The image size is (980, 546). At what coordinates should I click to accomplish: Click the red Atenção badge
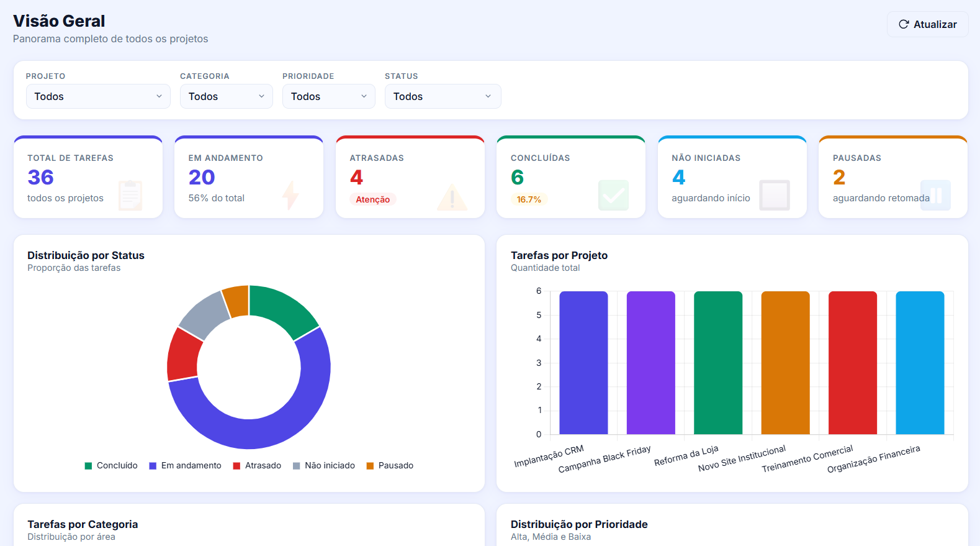pos(372,199)
